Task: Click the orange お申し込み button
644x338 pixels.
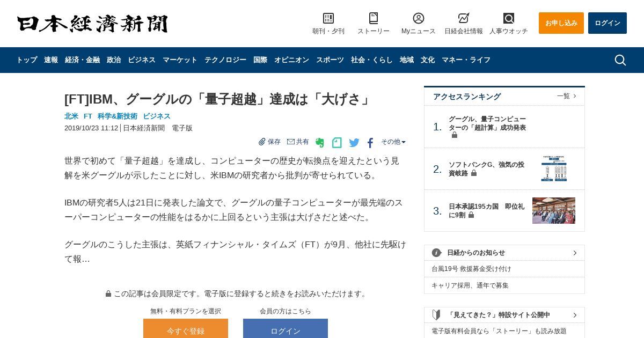Action: point(561,23)
